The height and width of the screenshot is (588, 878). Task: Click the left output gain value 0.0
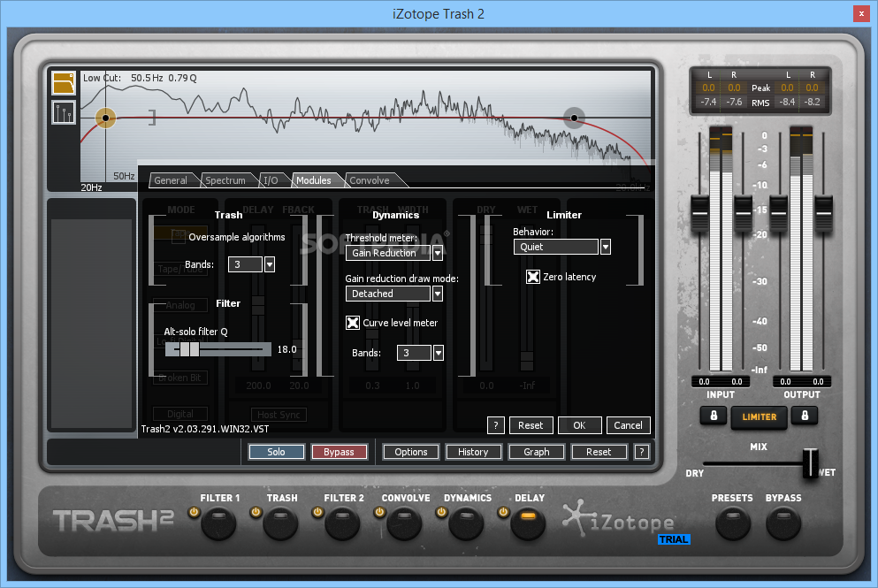[786, 381]
